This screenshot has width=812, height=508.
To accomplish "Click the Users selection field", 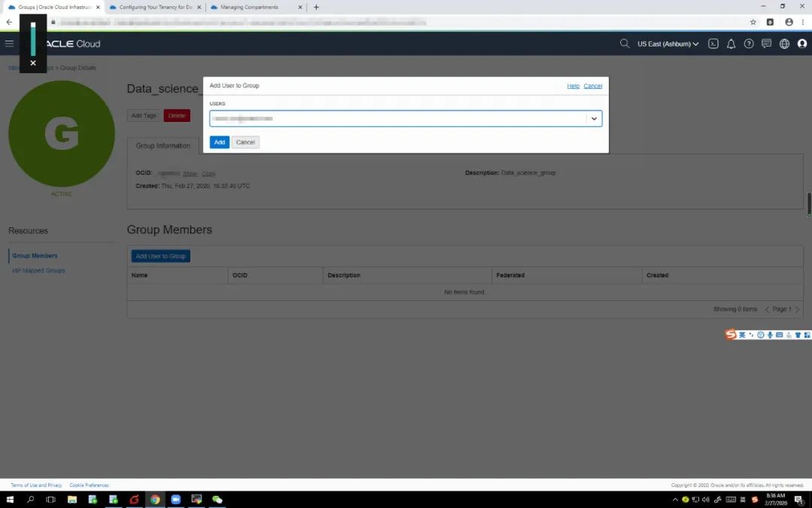I will tap(406, 119).
